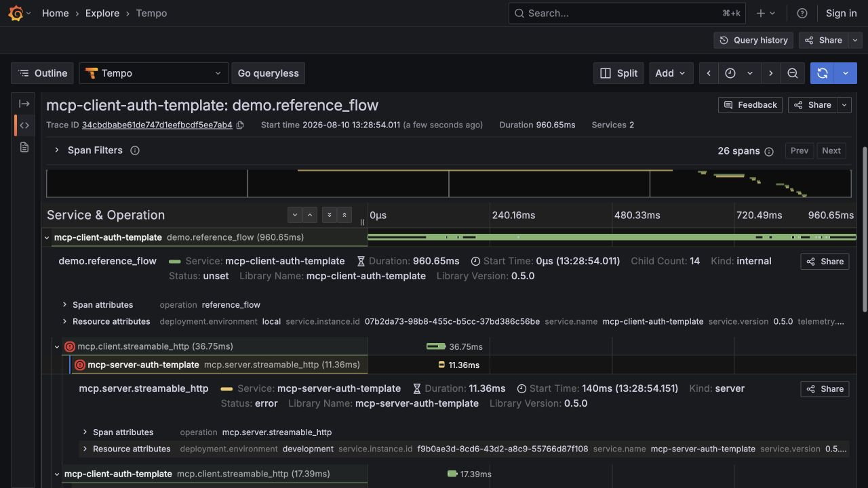Open the Grafana logo menu
The width and height of the screenshot is (868, 488).
click(x=16, y=13)
